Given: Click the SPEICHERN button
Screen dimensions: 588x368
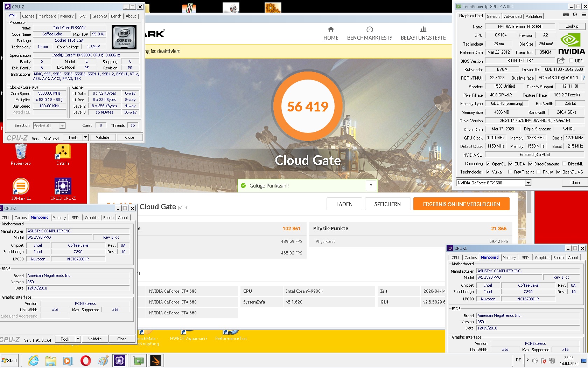Looking at the screenshot, I should coord(387,204).
